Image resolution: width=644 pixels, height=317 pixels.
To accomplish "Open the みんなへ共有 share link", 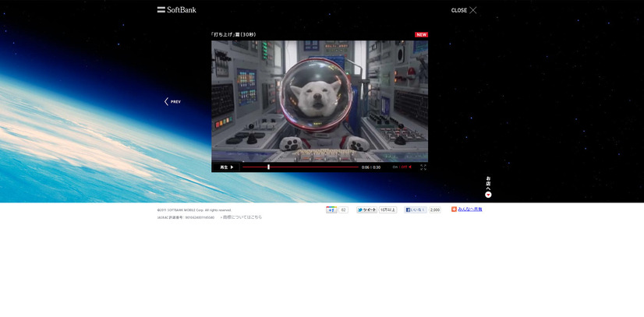I will [x=470, y=209].
